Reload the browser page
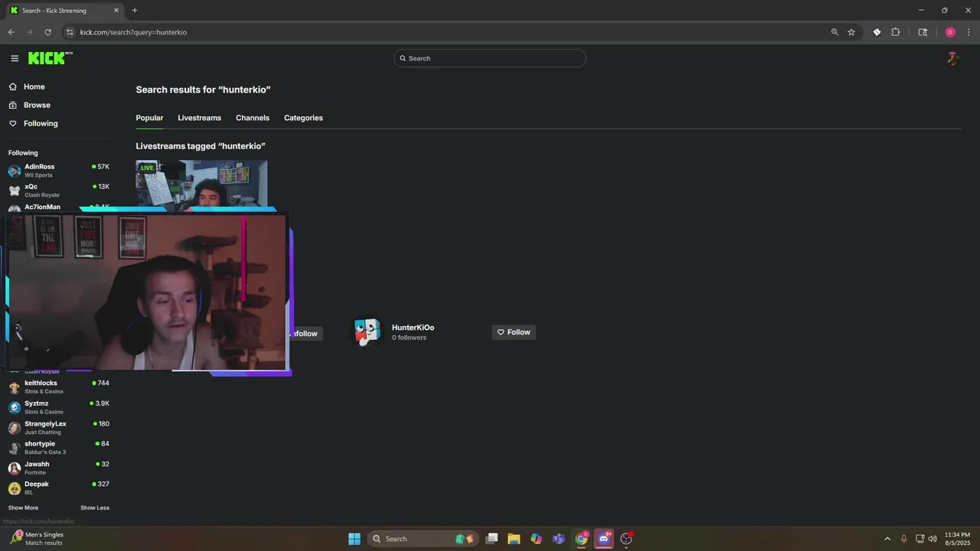Screen dimensions: 980x551 (47, 32)
